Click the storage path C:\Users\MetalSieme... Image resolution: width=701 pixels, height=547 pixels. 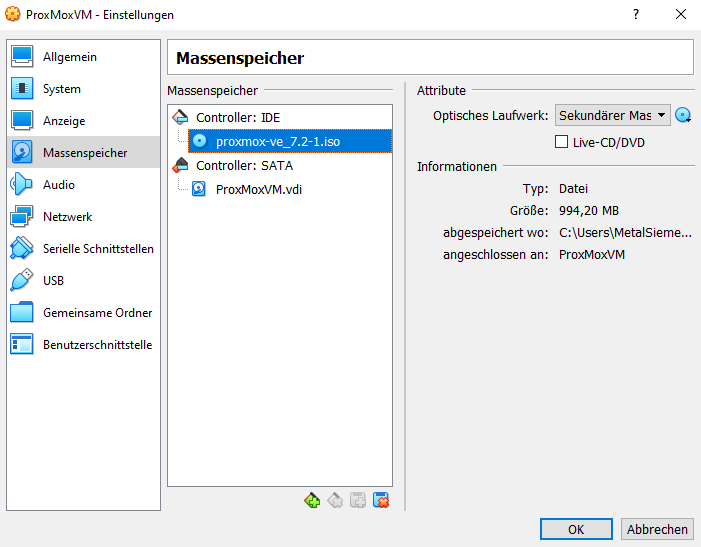625,232
